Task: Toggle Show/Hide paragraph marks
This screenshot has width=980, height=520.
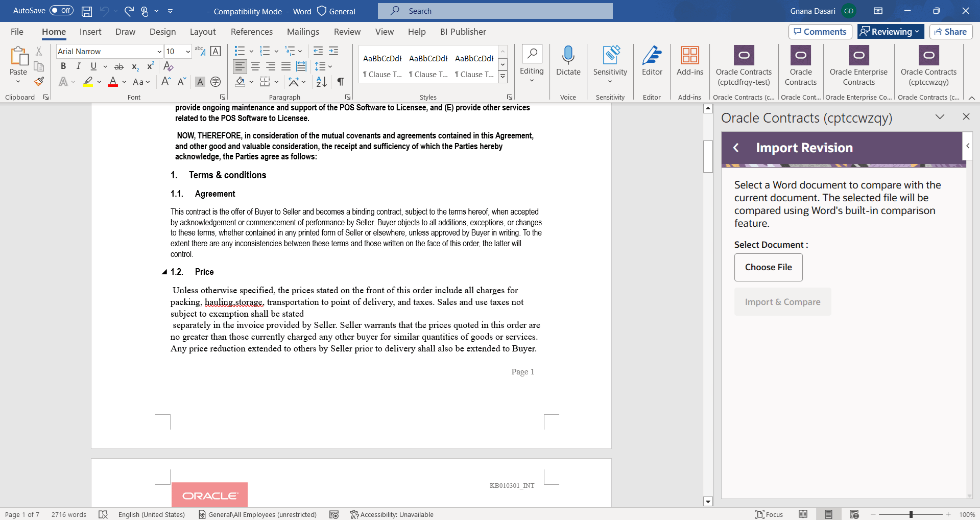Action: point(340,82)
